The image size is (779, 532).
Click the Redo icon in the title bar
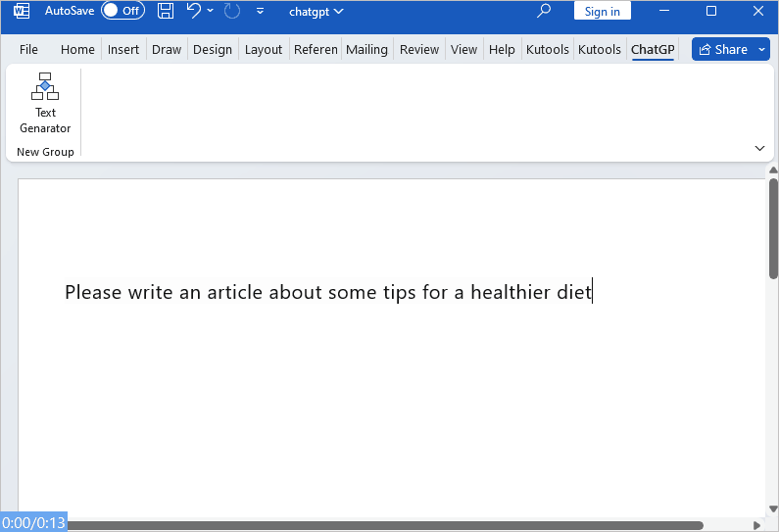tap(232, 12)
